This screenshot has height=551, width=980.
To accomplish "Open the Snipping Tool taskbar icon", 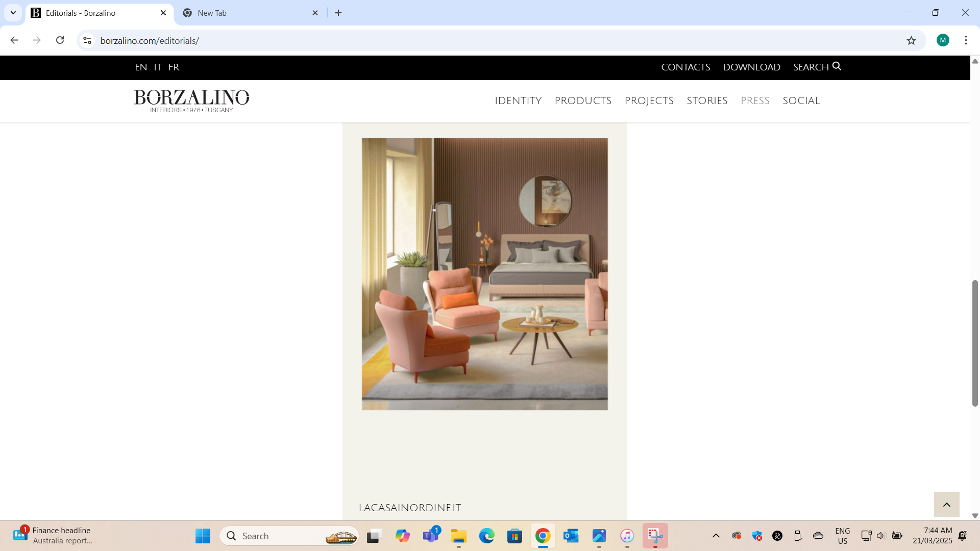I will tap(655, 536).
